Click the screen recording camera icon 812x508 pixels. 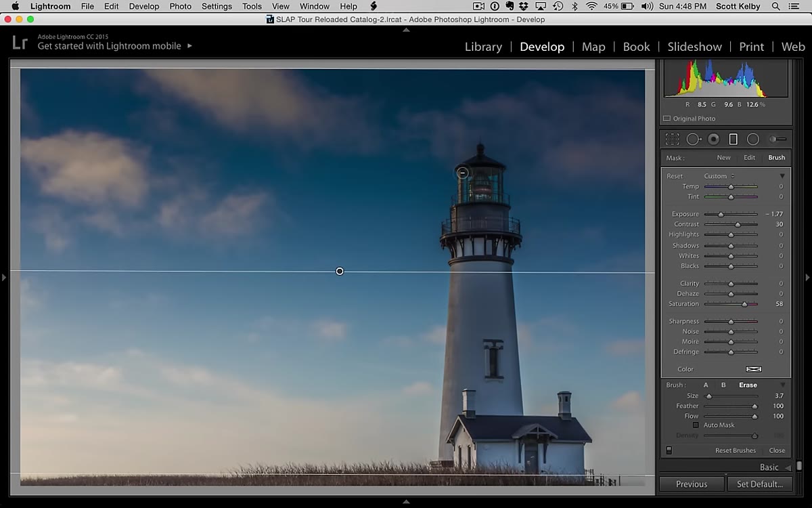tap(478, 6)
